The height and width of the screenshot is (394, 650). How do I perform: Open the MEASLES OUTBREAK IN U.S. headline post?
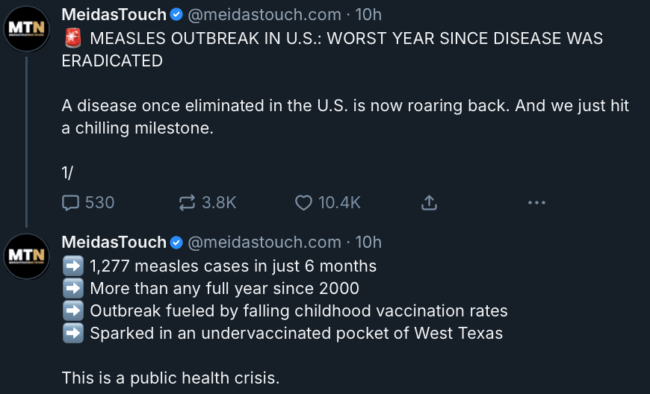click(x=332, y=49)
